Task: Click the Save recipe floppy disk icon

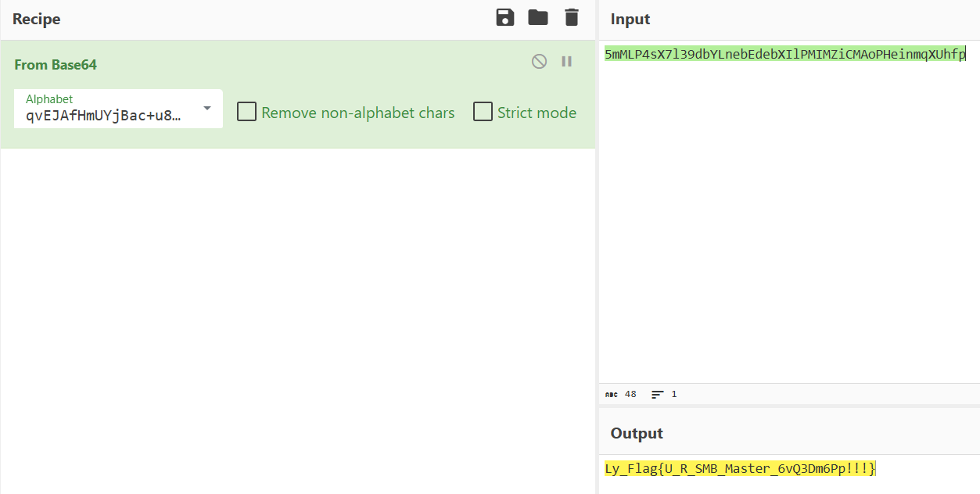Action: coord(505,18)
